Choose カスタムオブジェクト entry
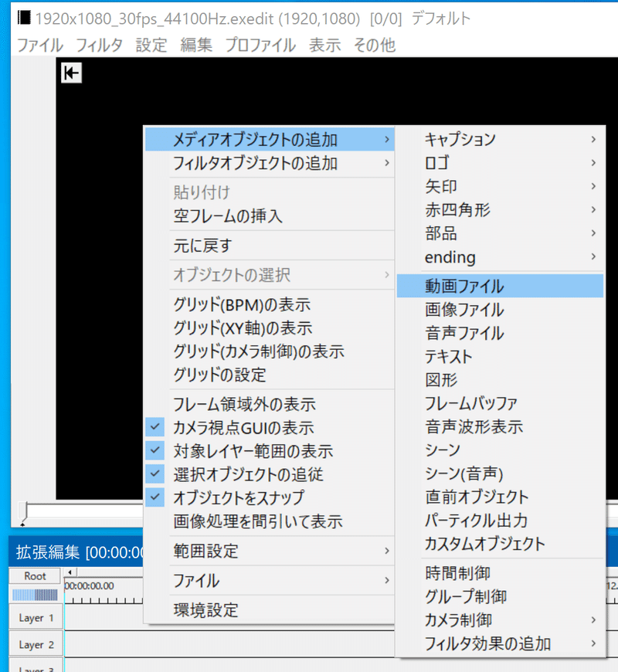 [x=500, y=544]
